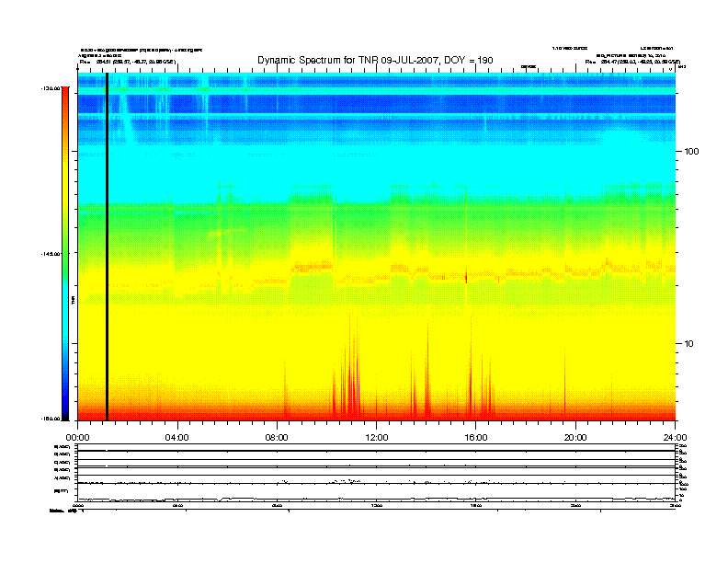Click the '24:00' time axis label
This screenshot has height=563, width=728.
pos(675,438)
